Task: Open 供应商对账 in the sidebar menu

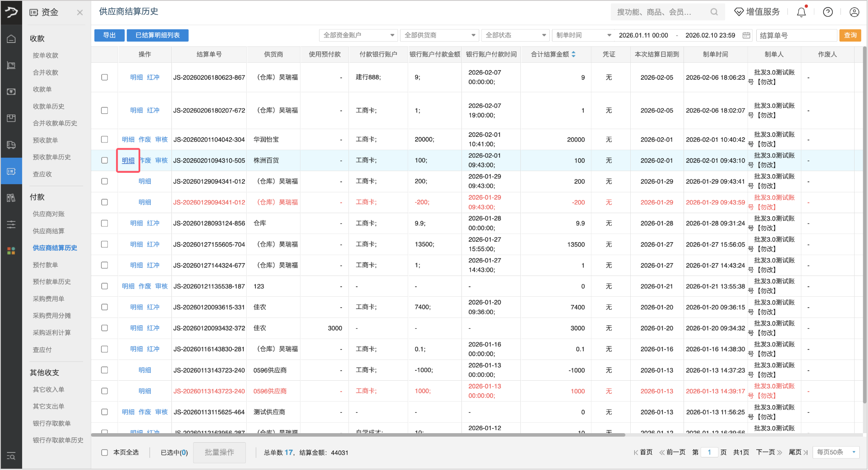Action: (x=48, y=214)
